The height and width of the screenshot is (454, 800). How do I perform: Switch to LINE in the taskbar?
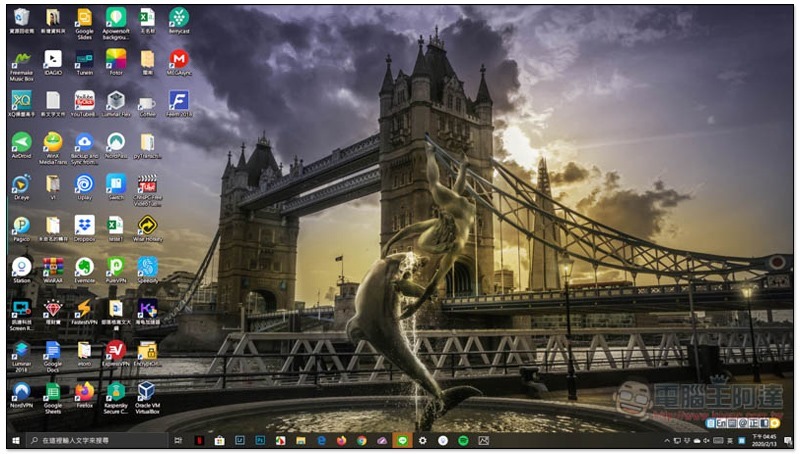point(402,440)
